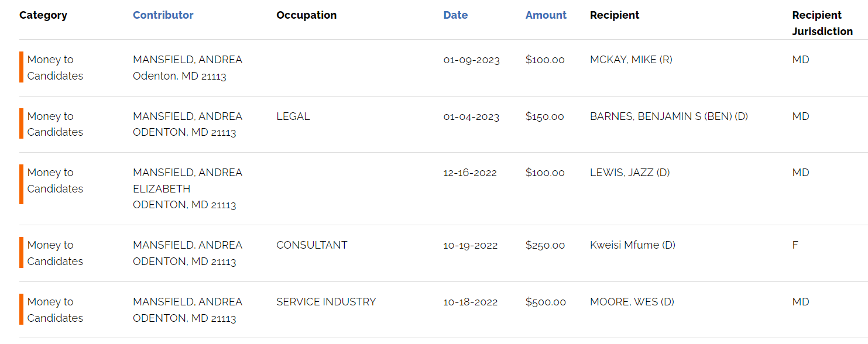Click recipient Kweisi Mfume (D)
The height and width of the screenshot is (344, 868).
click(x=632, y=245)
